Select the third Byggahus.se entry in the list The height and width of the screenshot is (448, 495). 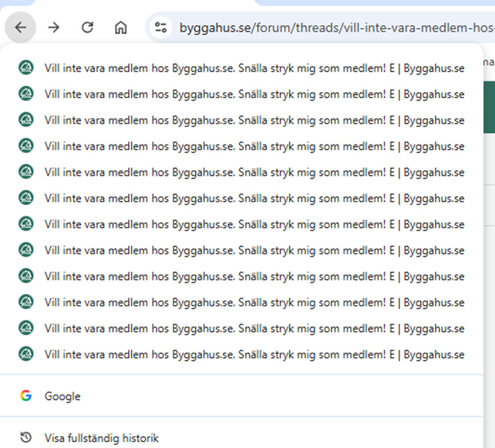click(x=254, y=120)
